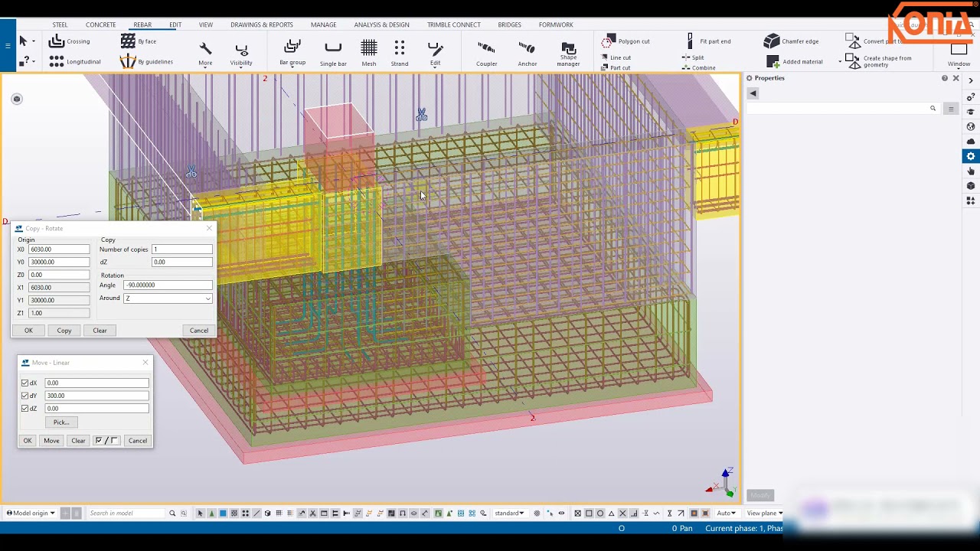Open the Window tool in ribbon
980x551 pixels.
[x=959, y=54]
